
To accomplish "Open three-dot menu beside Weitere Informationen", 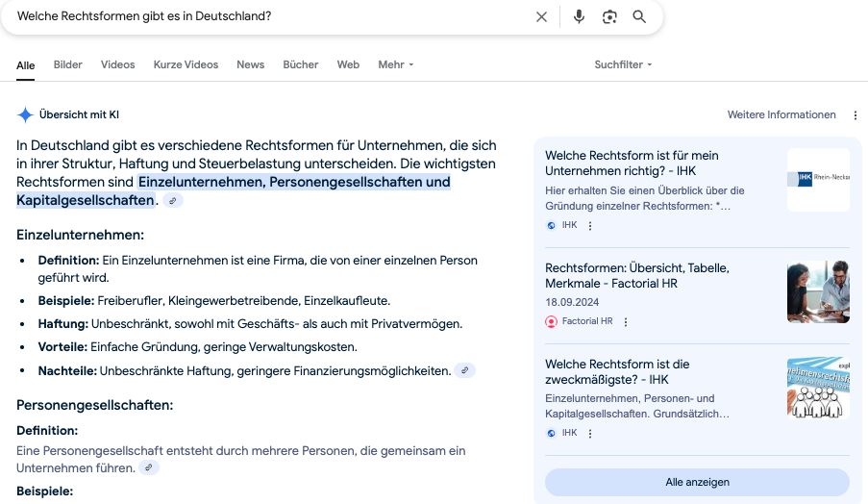I will pyautogui.click(x=856, y=115).
